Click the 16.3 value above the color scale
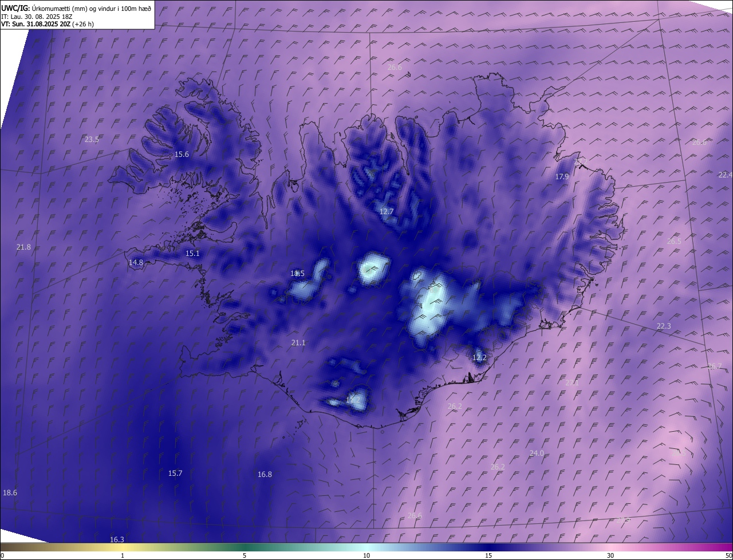Screen dimensions: 733x560 117,540
